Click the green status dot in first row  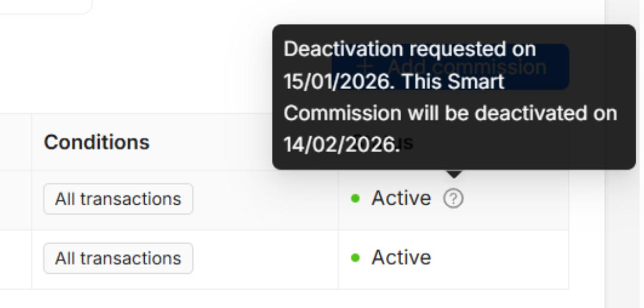[x=355, y=199]
